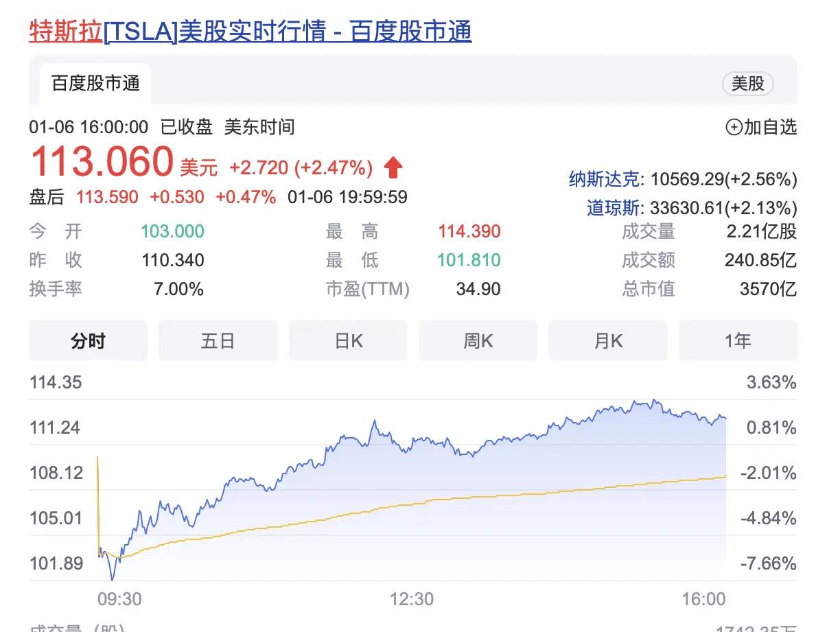Open the 道琼斯 index link
Image resolution: width=840 pixels, height=632 pixels.
pos(616,207)
